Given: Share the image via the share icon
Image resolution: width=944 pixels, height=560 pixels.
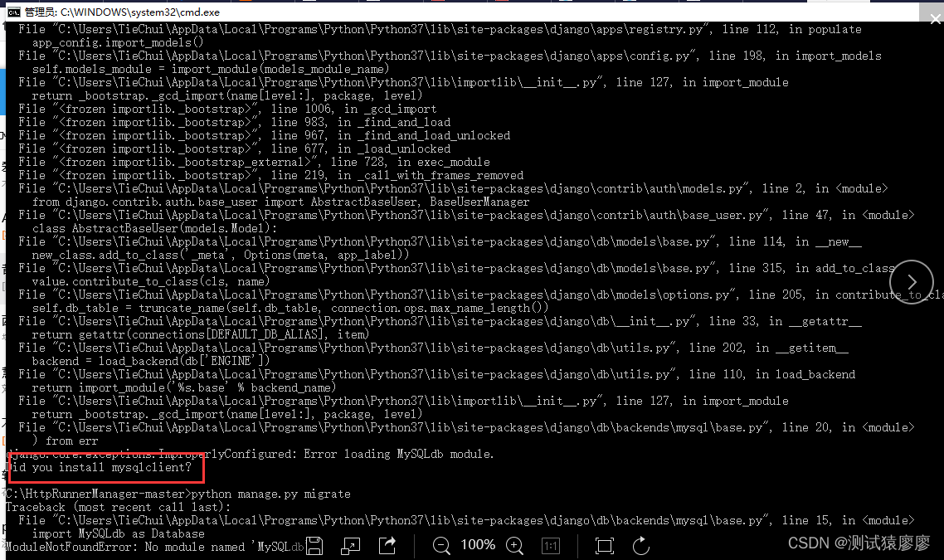Looking at the screenshot, I should pos(385,545).
